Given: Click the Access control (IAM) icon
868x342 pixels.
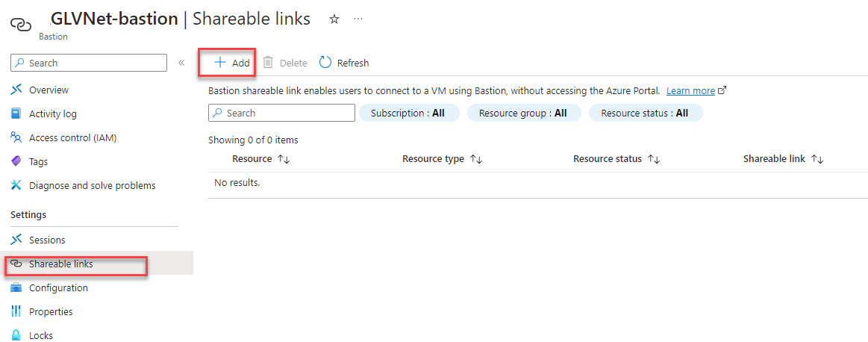Looking at the screenshot, I should click(x=16, y=137).
